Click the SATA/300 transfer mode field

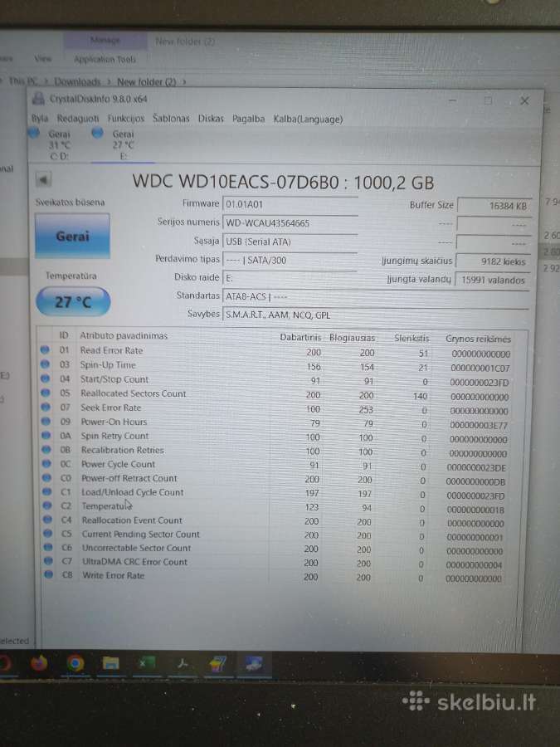coord(290,260)
